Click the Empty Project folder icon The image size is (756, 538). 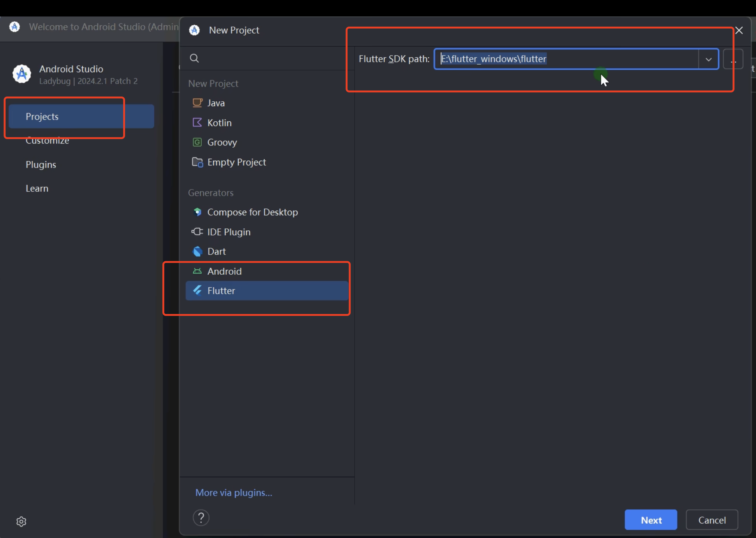click(x=197, y=162)
